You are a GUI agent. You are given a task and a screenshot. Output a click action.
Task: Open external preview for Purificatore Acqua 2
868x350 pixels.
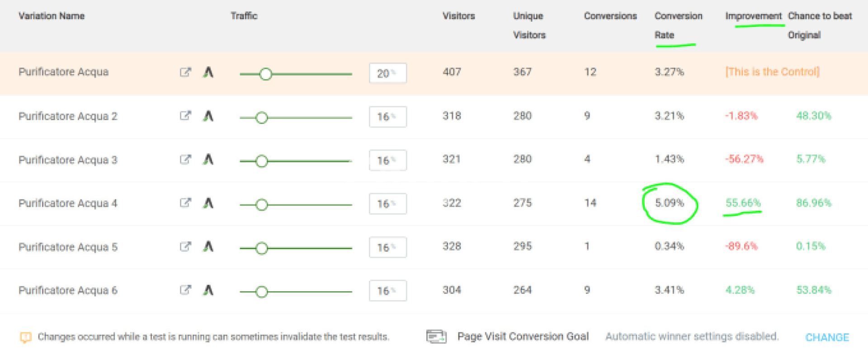point(185,116)
